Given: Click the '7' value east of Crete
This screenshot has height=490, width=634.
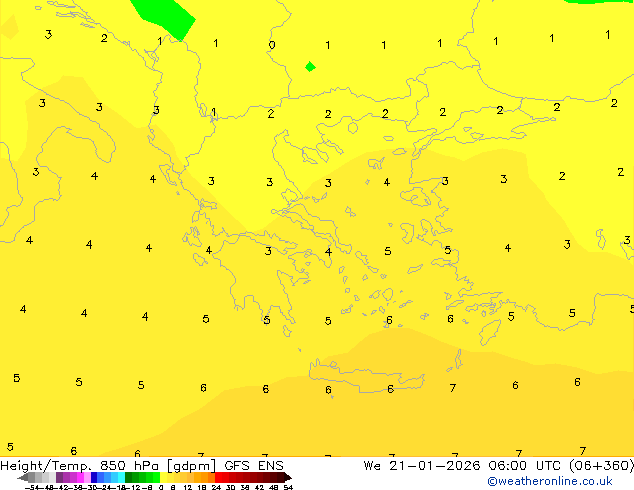Looking at the screenshot, I should (x=453, y=388).
